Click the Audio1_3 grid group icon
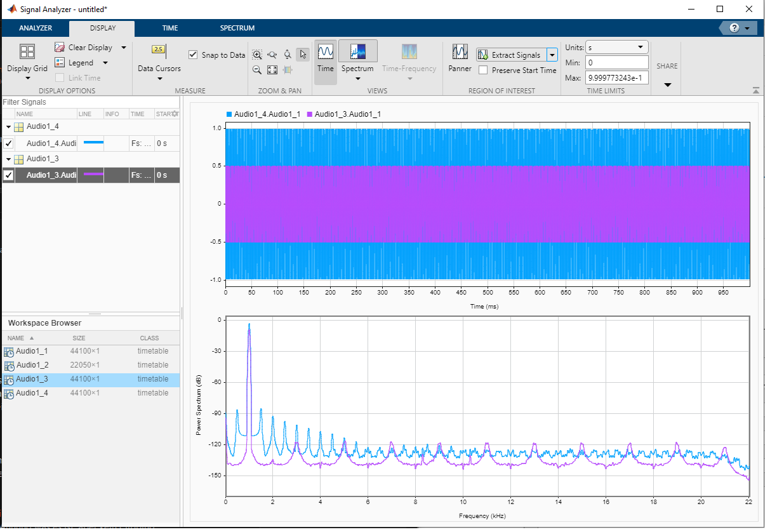The width and height of the screenshot is (770, 532). coord(19,159)
